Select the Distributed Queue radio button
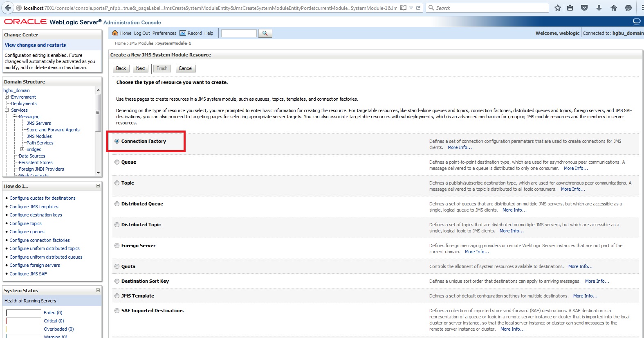644x338 pixels. pyautogui.click(x=117, y=204)
